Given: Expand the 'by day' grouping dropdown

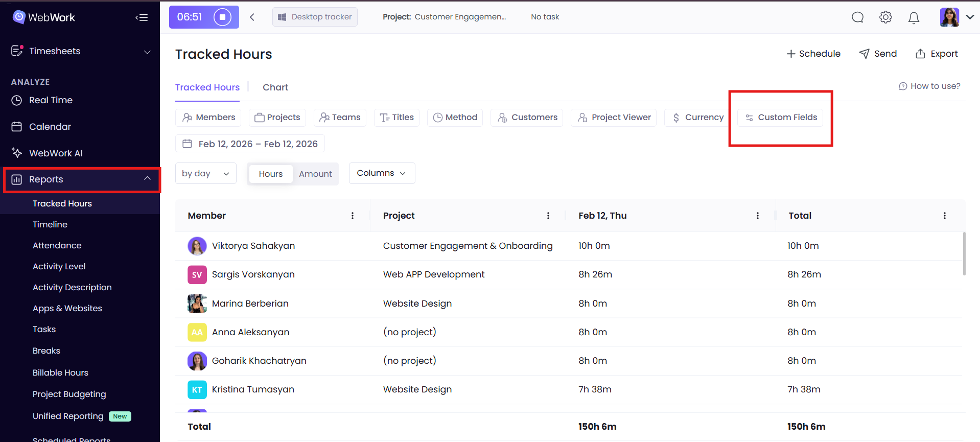Looking at the screenshot, I should point(205,174).
